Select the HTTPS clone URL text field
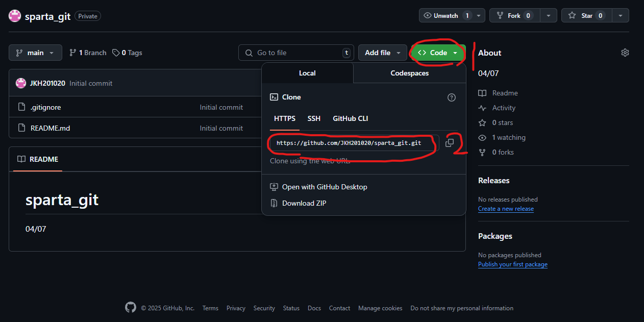 pos(354,143)
